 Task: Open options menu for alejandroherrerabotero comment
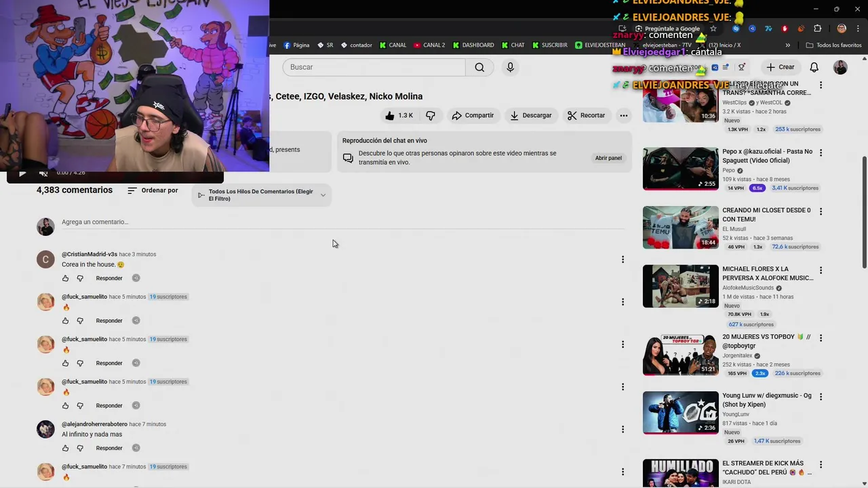tap(623, 430)
